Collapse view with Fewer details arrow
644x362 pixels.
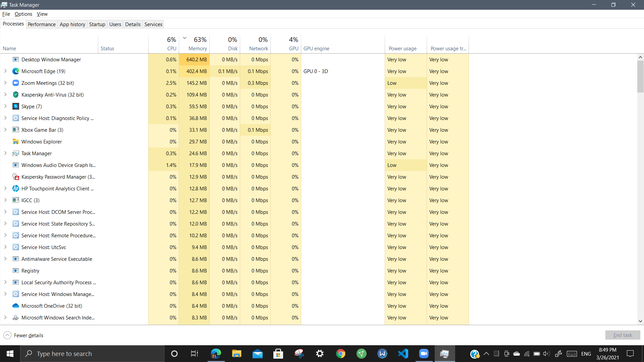(7, 335)
